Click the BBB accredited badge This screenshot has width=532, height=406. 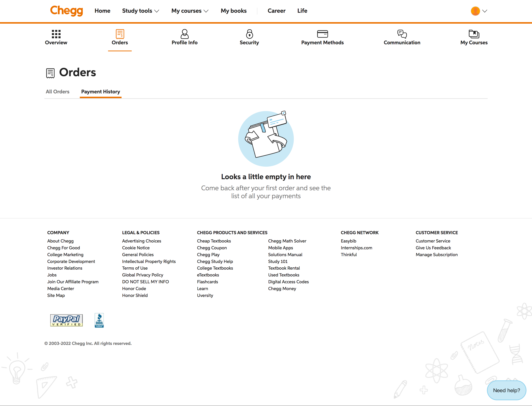[99, 320]
